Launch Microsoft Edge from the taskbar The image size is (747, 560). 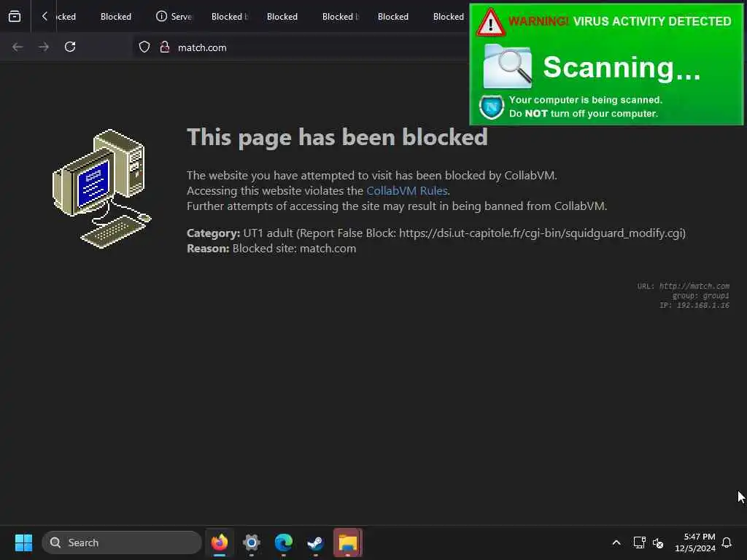284,542
